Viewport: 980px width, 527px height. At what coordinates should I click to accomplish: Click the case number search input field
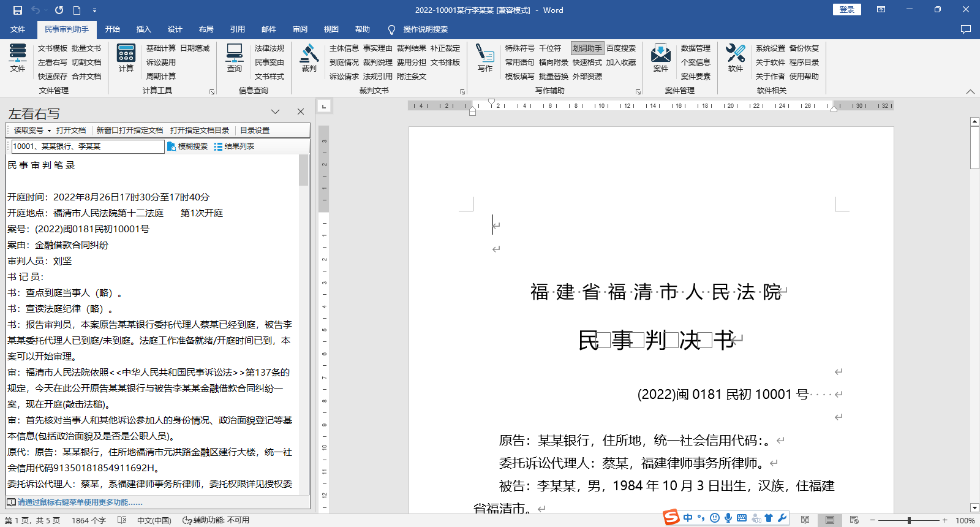pyautogui.click(x=88, y=146)
